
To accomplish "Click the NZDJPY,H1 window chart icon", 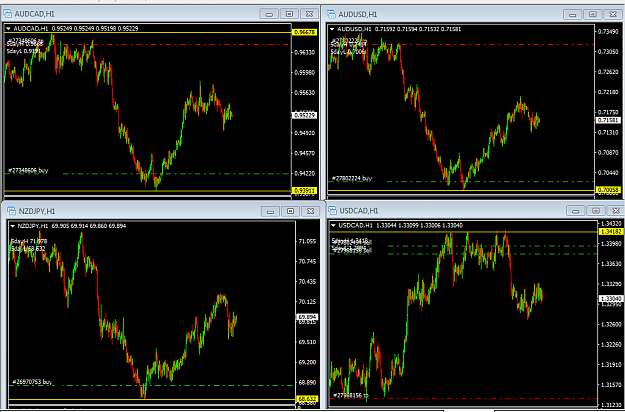I will (12, 211).
